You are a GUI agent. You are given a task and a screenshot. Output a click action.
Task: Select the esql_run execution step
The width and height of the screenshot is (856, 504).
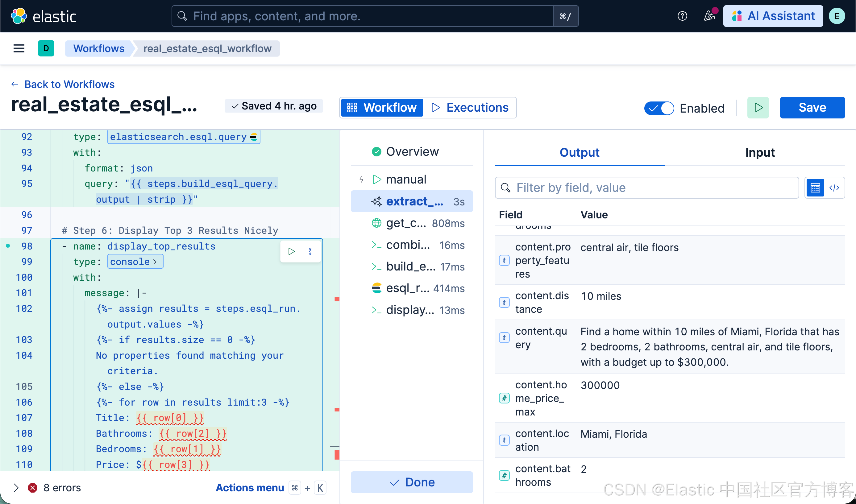418,288
